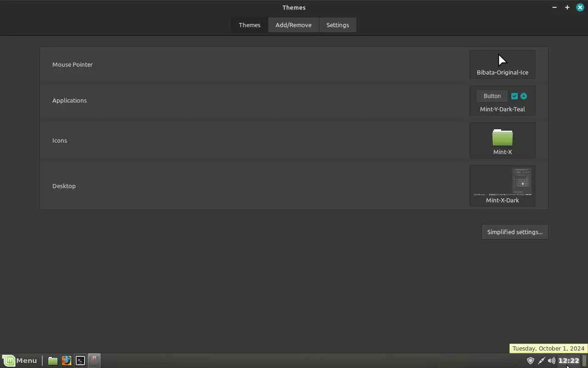Open the calendar from the 12:22 clock
The image size is (588, 368).
(569, 361)
